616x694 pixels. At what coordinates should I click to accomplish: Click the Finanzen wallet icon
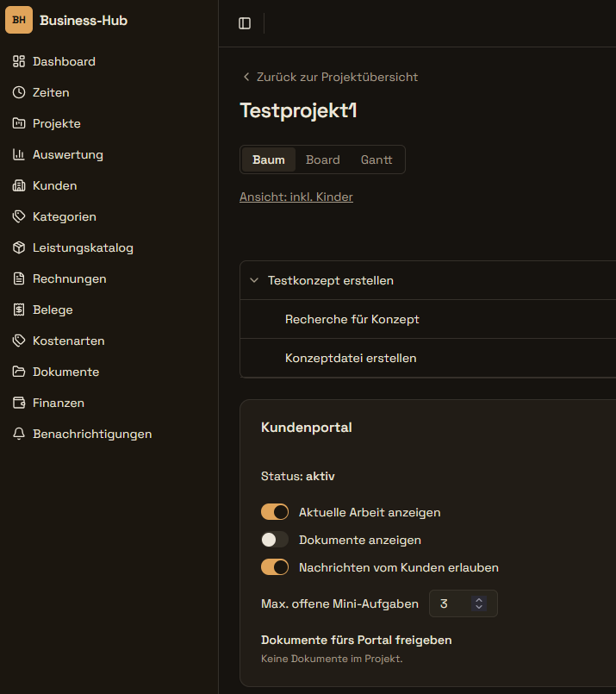tap(19, 403)
